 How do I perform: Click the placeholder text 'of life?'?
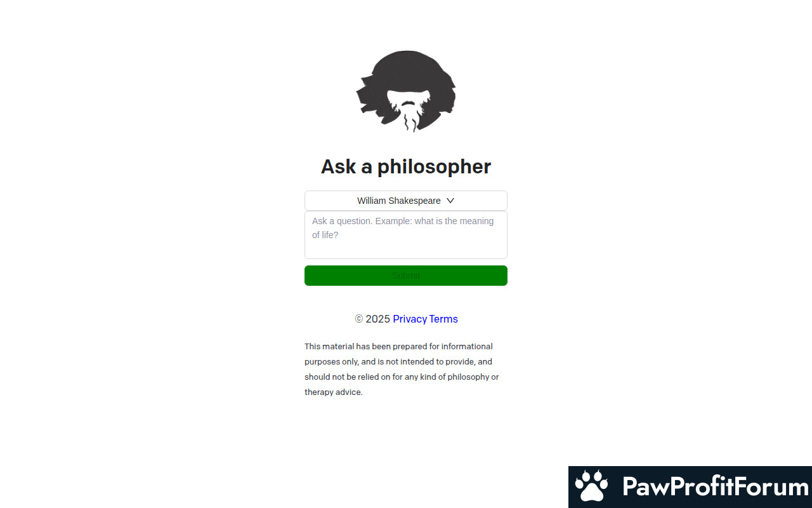pos(325,235)
